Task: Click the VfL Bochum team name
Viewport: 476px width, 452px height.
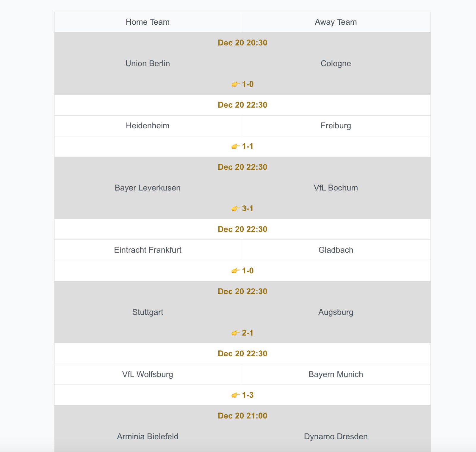Action: coord(336,188)
